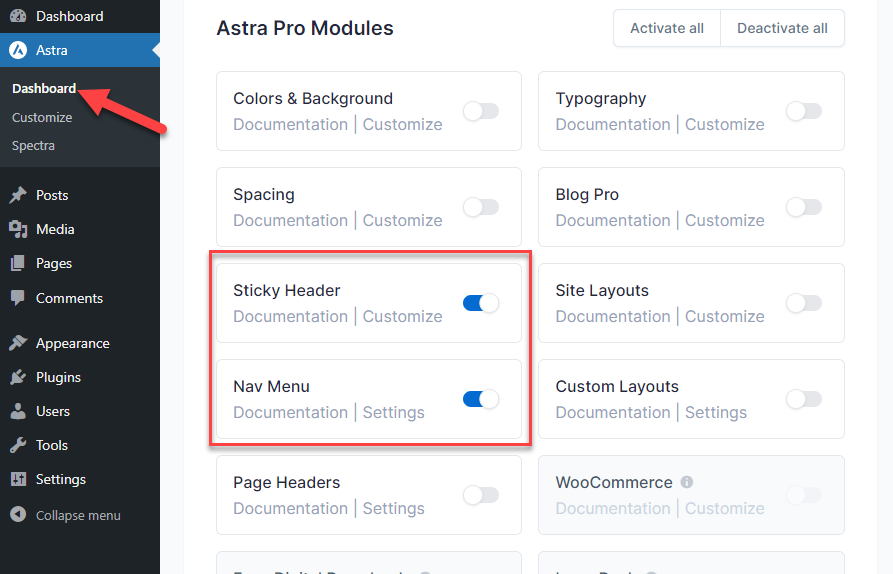The image size is (893, 574).
Task: Click the Pages icon in sidebar
Action: 18,263
